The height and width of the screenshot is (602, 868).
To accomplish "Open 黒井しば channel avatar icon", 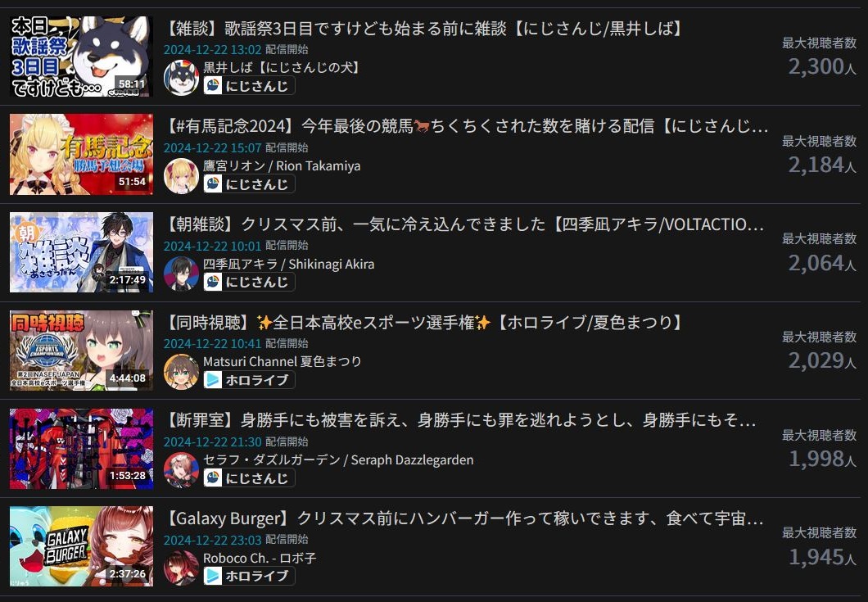I will [x=181, y=78].
